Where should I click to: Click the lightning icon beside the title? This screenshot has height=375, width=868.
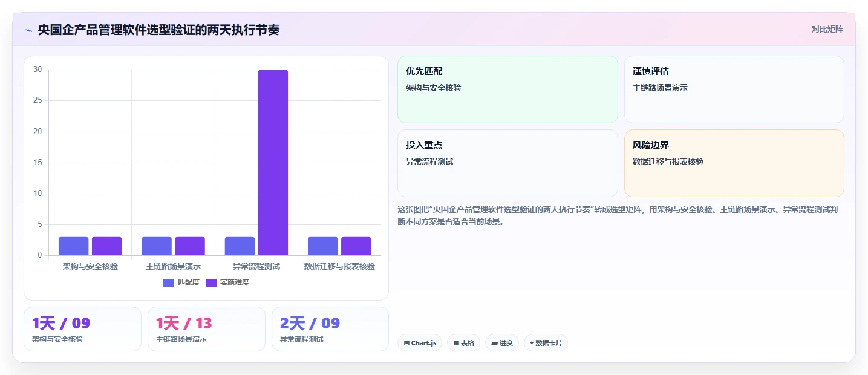click(x=28, y=30)
